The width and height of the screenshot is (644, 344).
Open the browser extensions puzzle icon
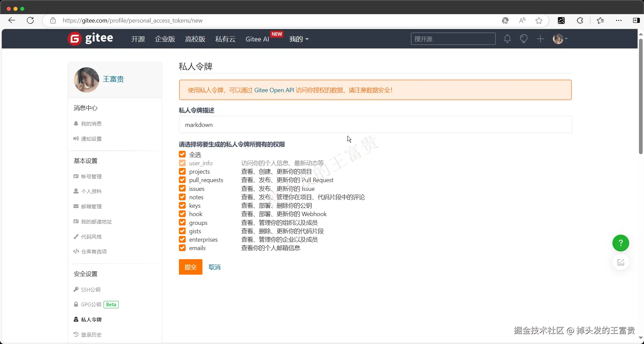coord(580,21)
